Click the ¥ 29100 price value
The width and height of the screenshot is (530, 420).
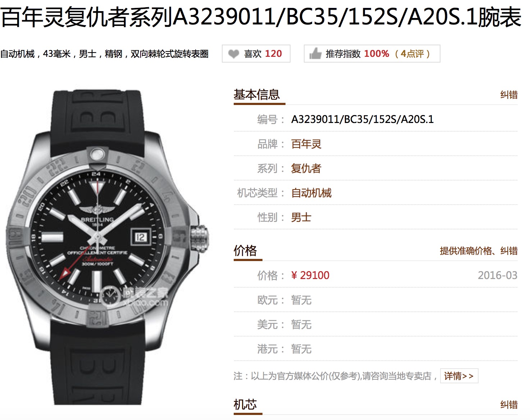[x=310, y=275]
